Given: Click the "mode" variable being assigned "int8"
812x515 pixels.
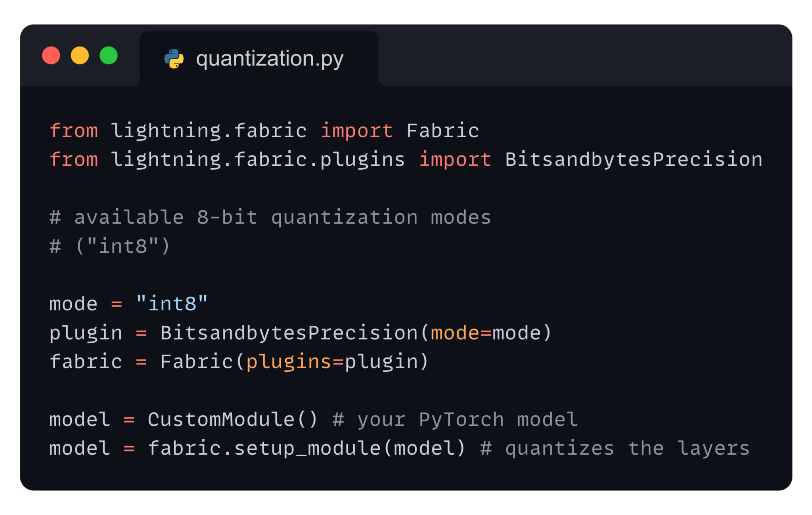Looking at the screenshot, I should pos(73,304).
